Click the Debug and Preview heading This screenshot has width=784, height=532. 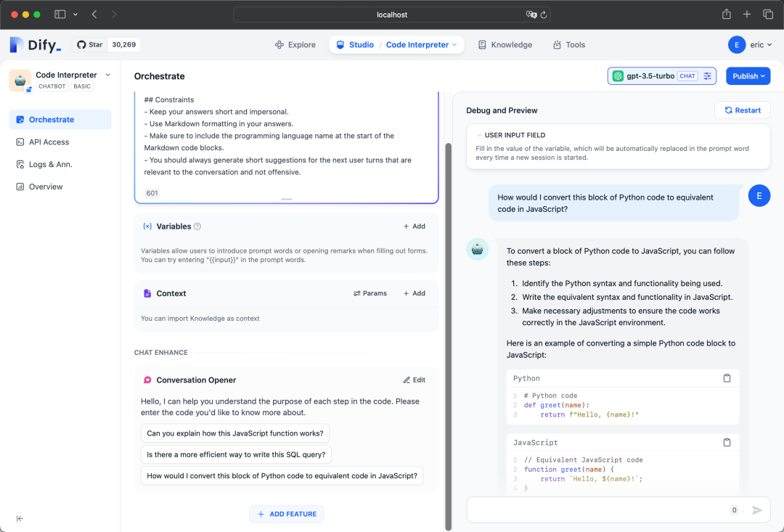coord(502,110)
